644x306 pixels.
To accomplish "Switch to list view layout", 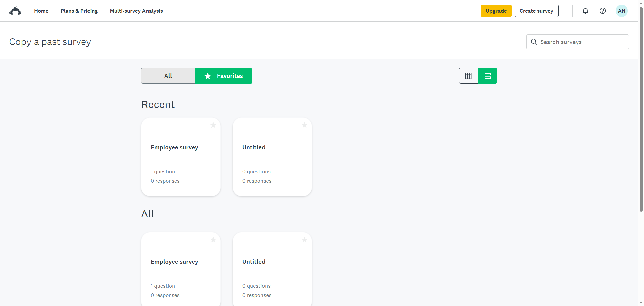I will pyautogui.click(x=488, y=76).
